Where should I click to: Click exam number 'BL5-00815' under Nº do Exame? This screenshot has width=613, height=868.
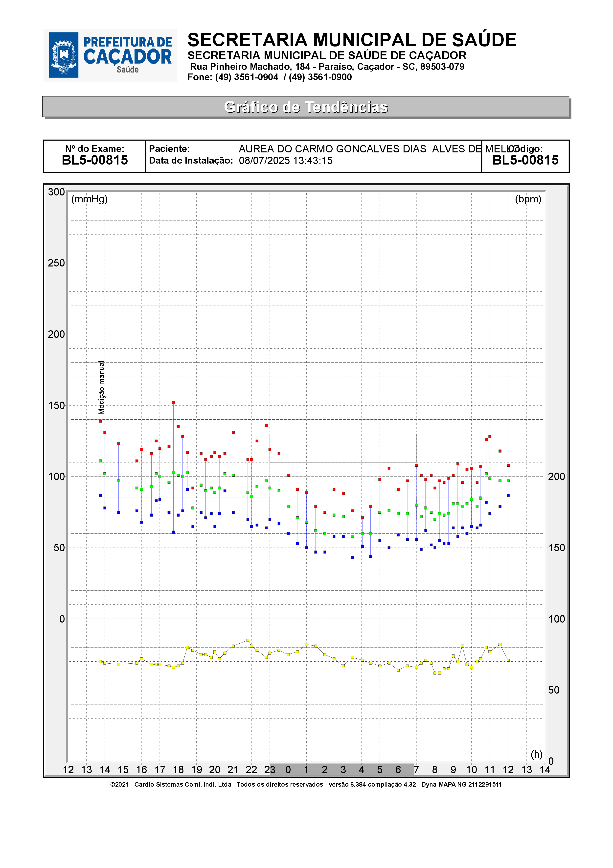95,160
